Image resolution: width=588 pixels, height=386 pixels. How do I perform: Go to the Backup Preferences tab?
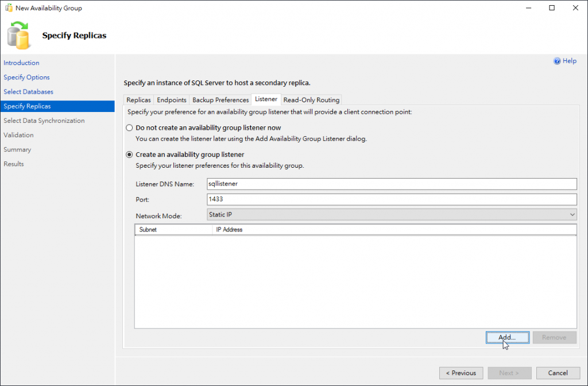pos(220,100)
